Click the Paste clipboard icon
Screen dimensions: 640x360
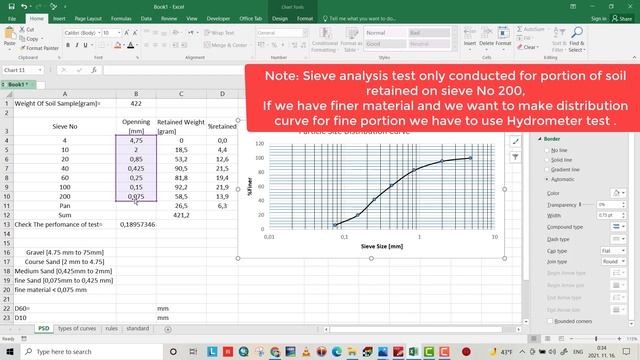pyautogui.click(x=9, y=33)
